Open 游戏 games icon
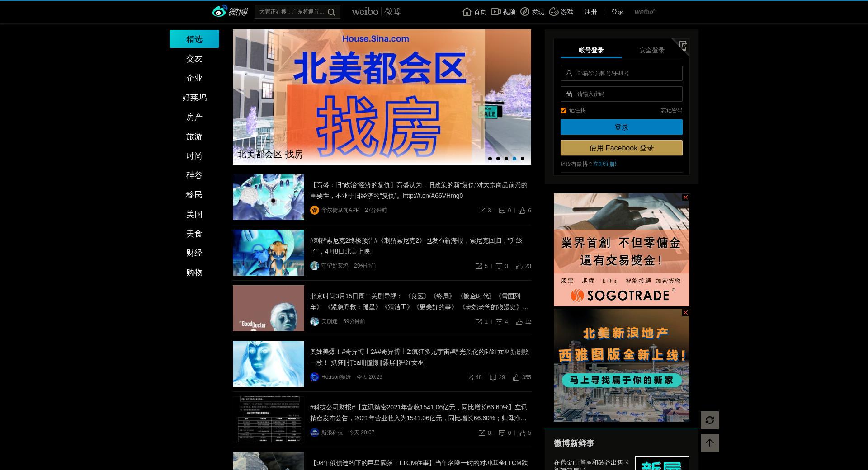This screenshot has width=868, height=470. pos(554,12)
